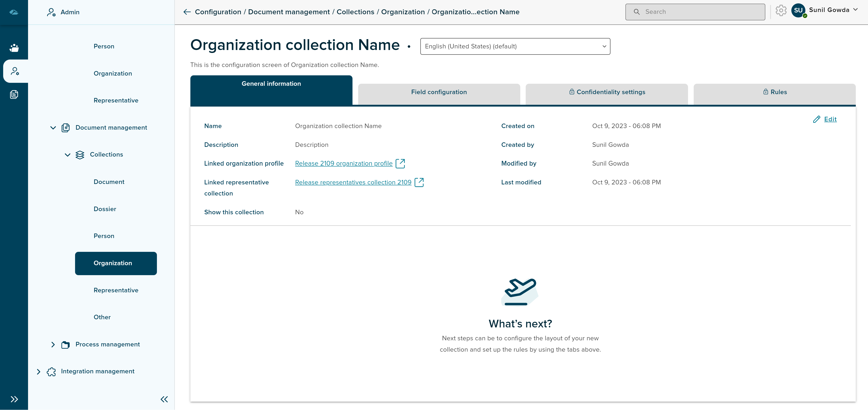This screenshot has height=410, width=868.
Task: Click the app logo icon at top-left
Action: (x=14, y=12)
